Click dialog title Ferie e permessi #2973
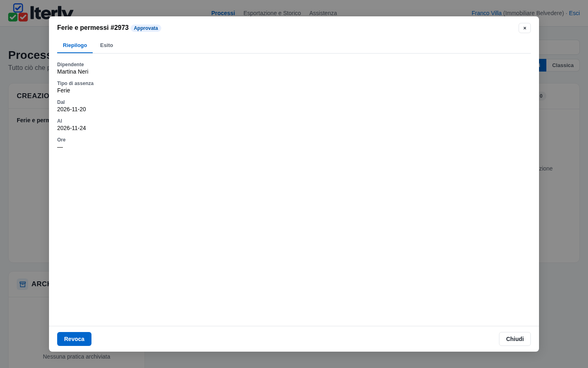 [93, 28]
